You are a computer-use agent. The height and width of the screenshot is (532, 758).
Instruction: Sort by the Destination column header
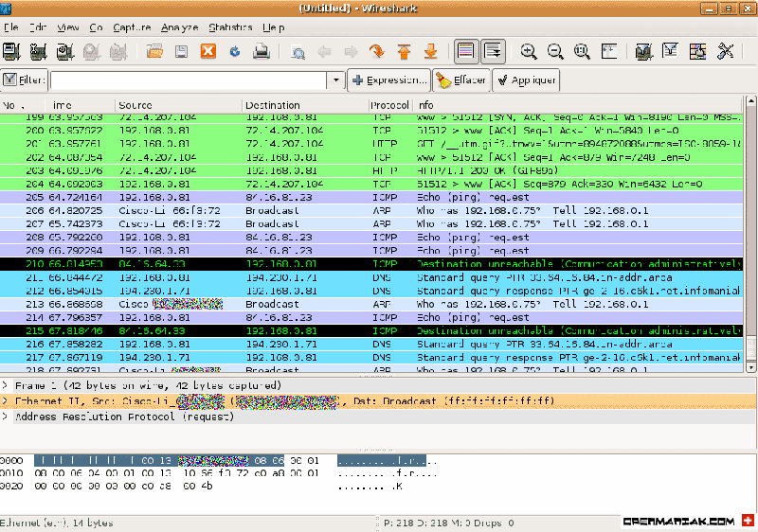pyautogui.click(x=304, y=105)
